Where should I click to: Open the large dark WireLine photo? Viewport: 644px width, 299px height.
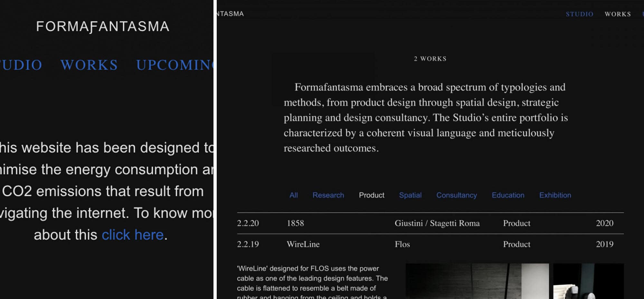(477, 281)
